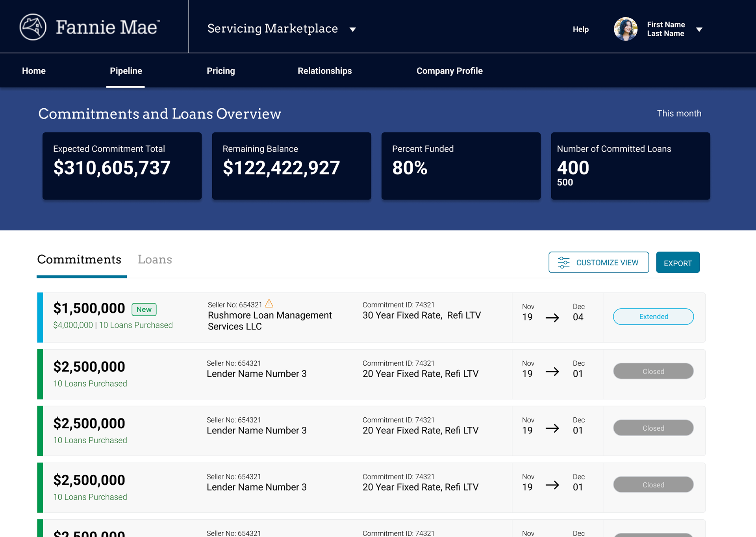The image size is (756, 537).
Task: Click the New badge beside $1,500,000
Action: pos(144,309)
